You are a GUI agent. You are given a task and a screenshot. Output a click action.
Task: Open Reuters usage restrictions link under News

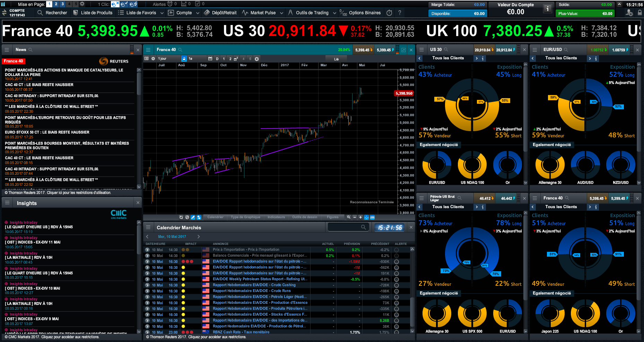pyautogui.click(x=58, y=193)
